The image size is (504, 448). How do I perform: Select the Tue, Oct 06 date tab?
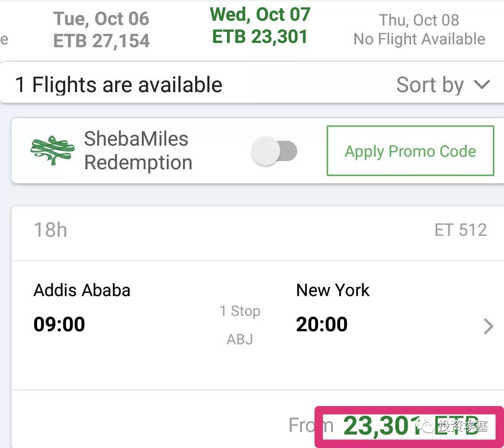(101, 30)
